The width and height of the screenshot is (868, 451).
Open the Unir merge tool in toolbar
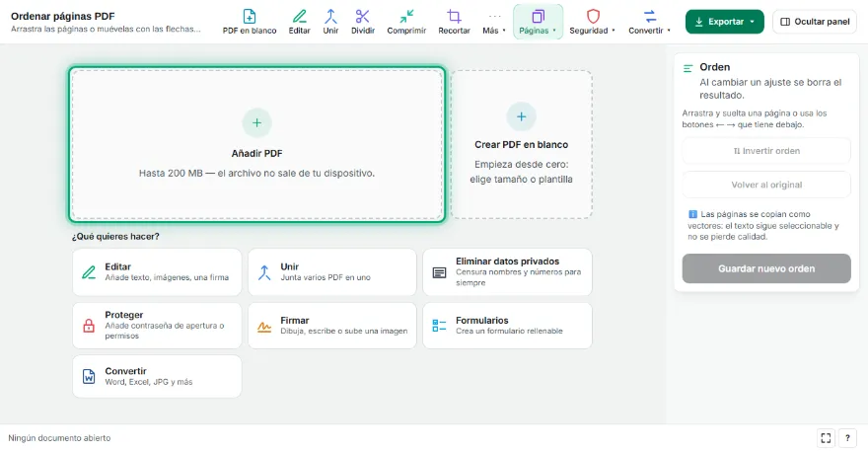[331, 22]
